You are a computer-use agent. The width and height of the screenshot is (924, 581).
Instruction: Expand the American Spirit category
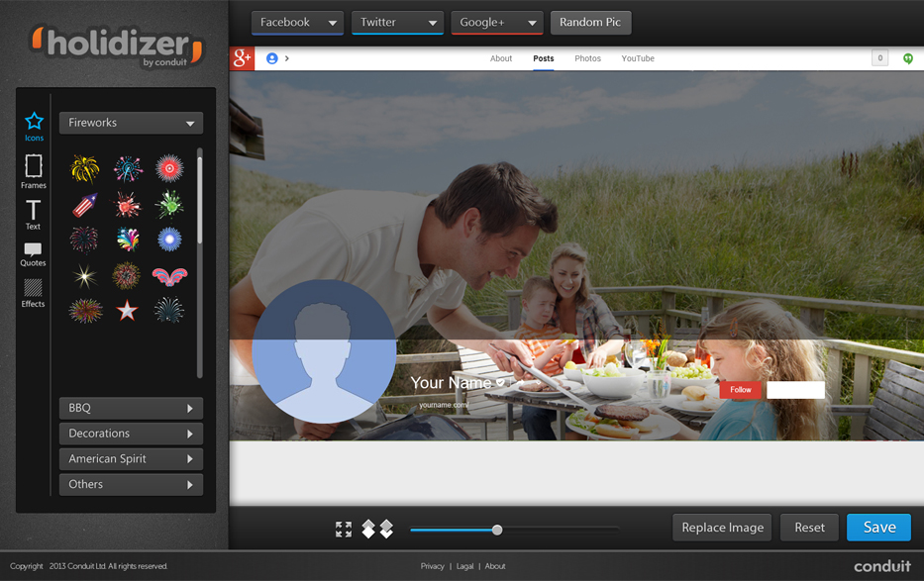point(132,459)
